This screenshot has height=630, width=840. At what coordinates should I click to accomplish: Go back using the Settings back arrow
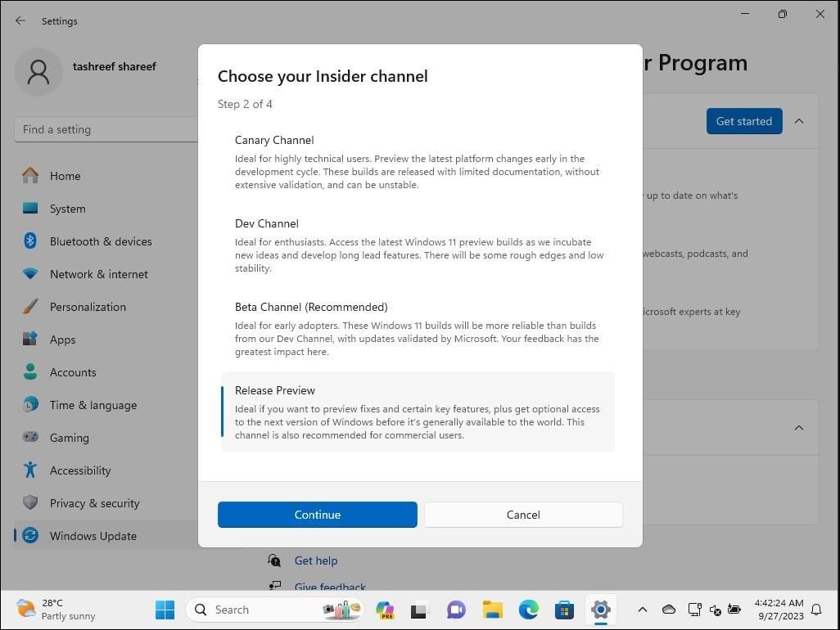[x=20, y=20]
